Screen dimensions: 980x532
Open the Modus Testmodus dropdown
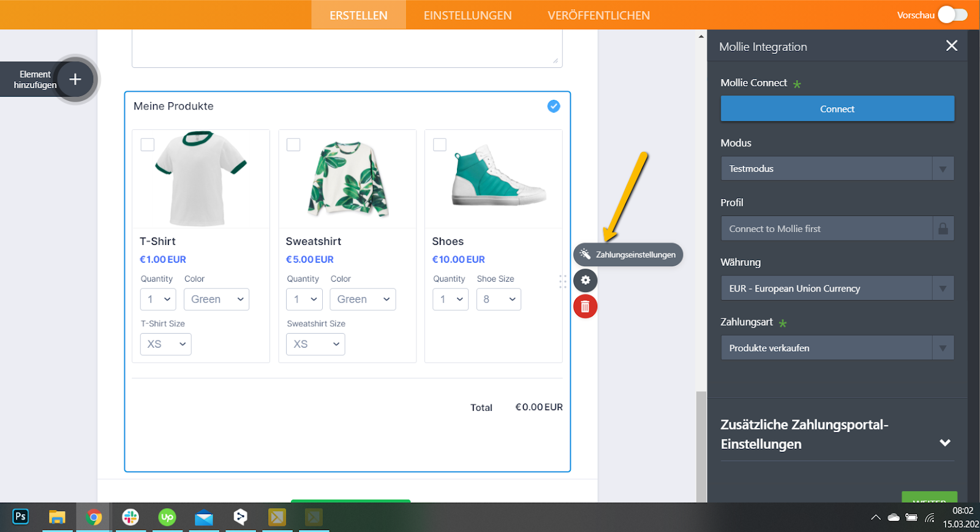(837, 168)
